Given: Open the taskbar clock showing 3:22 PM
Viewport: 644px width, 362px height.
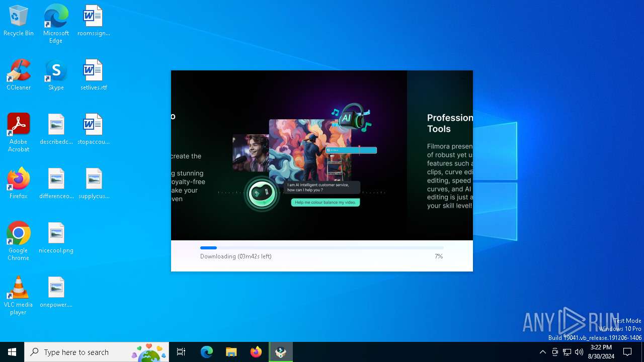Looking at the screenshot, I should point(601,352).
